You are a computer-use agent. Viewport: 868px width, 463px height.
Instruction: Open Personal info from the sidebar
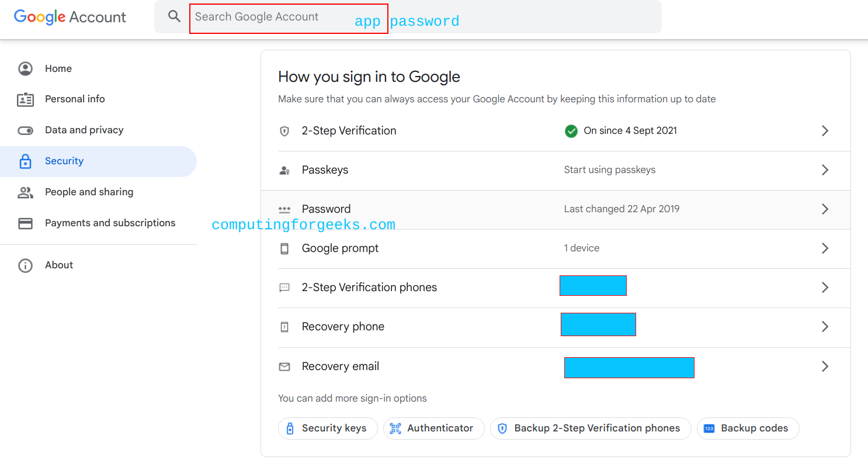(75, 99)
